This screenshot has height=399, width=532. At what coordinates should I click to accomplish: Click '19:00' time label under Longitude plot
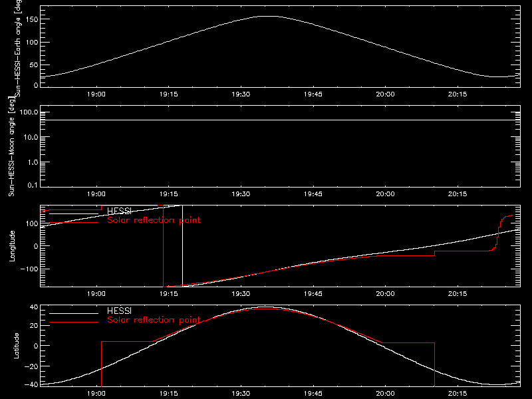tap(96, 294)
